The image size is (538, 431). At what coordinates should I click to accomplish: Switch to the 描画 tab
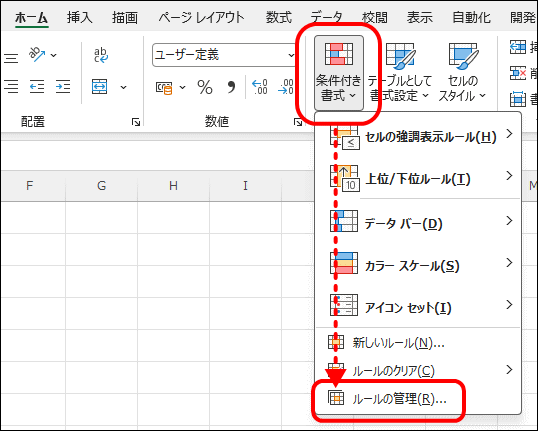pyautogui.click(x=125, y=17)
